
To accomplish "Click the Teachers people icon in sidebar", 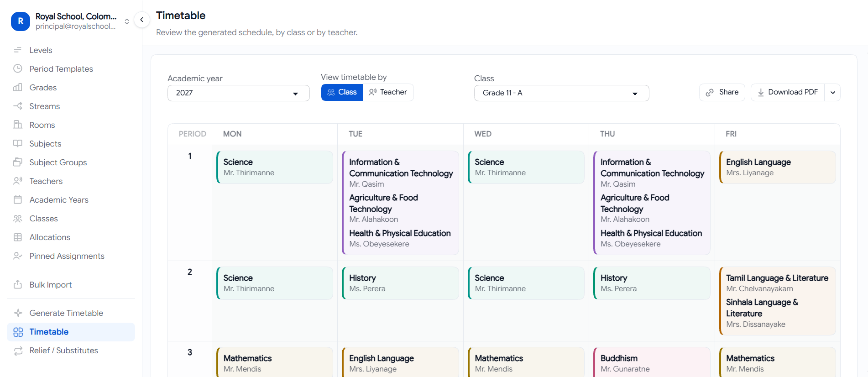I will [18, 181].
